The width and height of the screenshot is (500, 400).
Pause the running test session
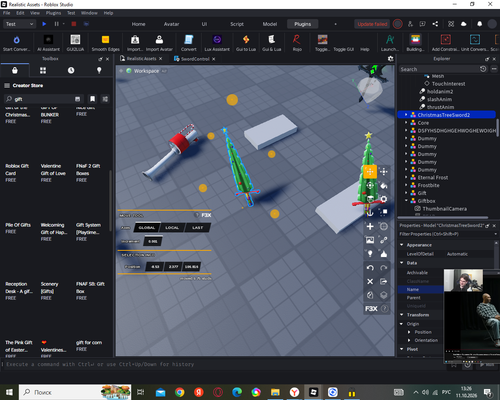click(x=56, y=24)
